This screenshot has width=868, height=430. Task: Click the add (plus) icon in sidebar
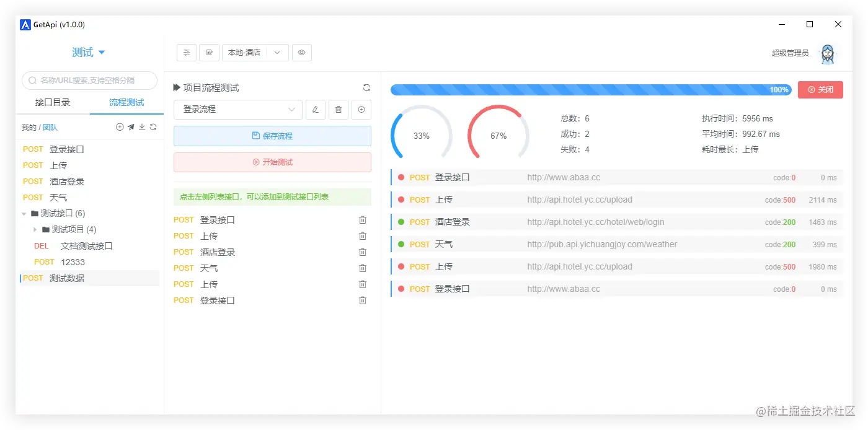point(120,127)
